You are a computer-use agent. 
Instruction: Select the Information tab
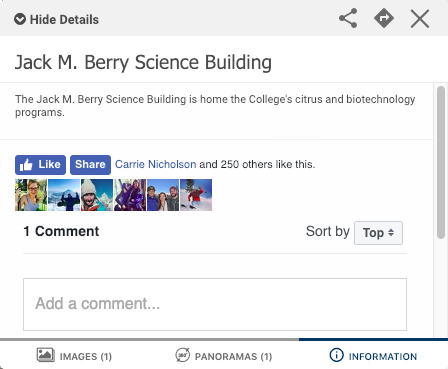373,356
